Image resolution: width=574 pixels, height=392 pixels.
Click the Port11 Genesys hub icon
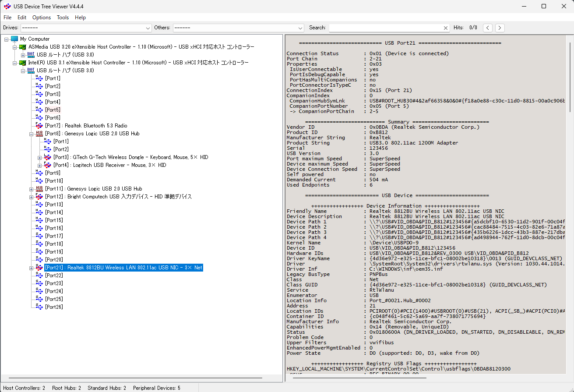point(39,189)
